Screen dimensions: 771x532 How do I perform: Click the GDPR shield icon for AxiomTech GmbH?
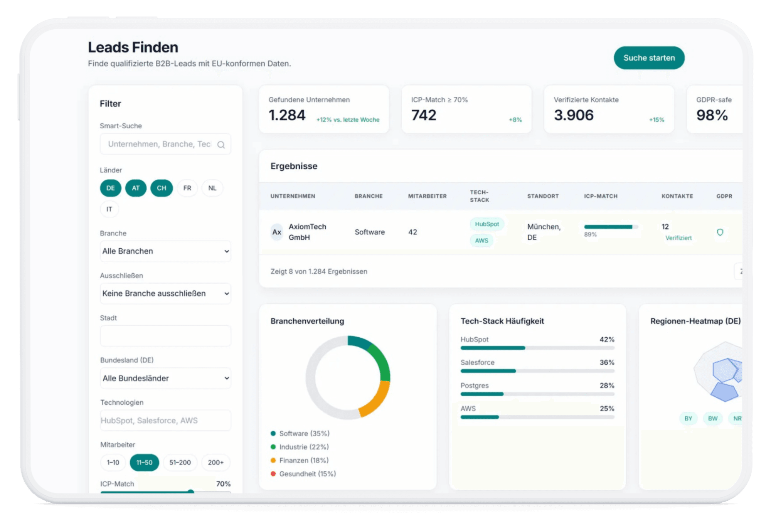720,232
